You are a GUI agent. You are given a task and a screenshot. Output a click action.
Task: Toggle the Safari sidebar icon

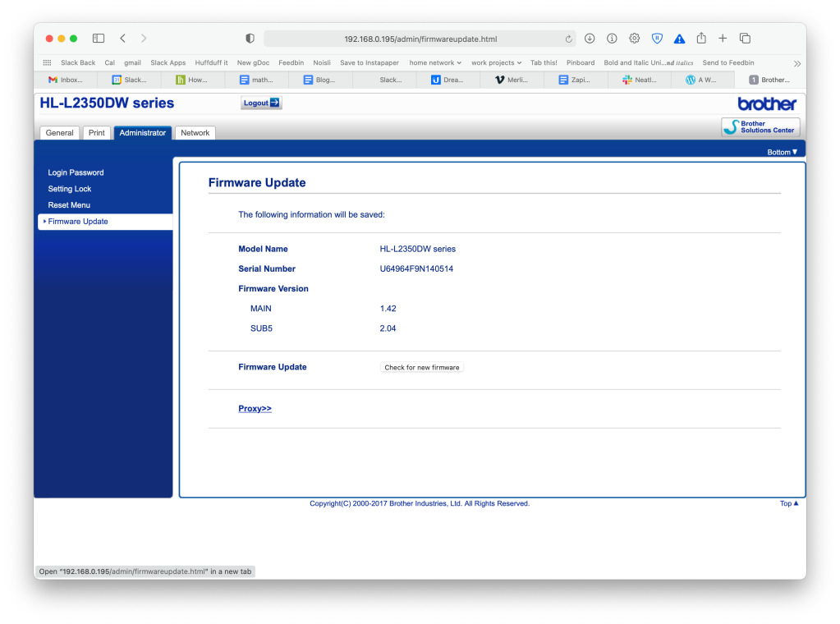pyautogui.click(x=98, y=38)
